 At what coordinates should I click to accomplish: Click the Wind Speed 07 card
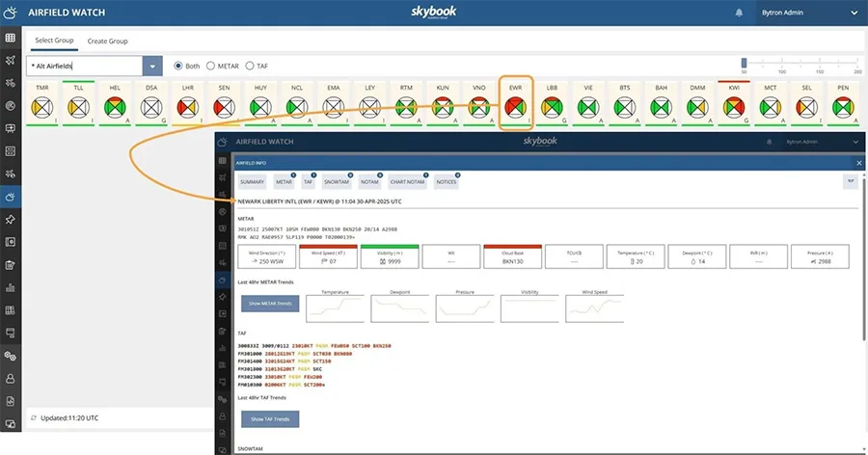(328, 256)
